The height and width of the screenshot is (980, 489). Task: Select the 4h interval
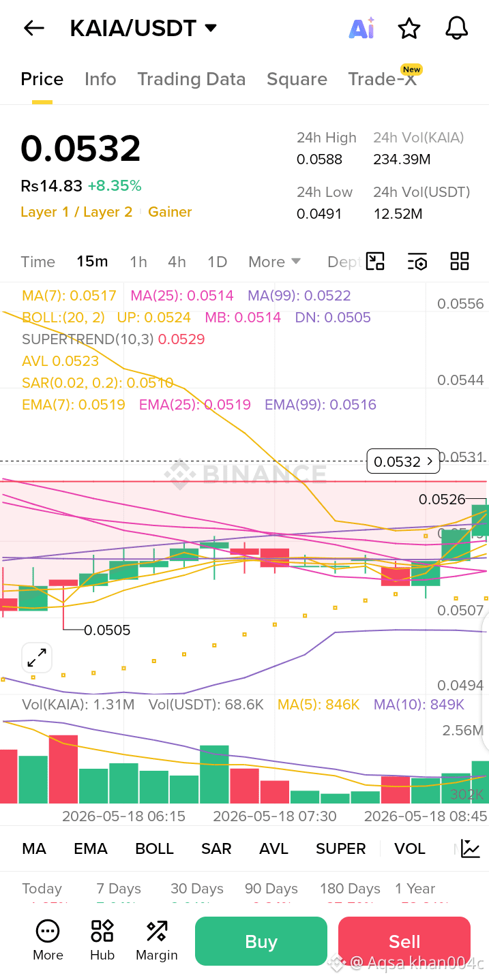[x=177, y=262]
